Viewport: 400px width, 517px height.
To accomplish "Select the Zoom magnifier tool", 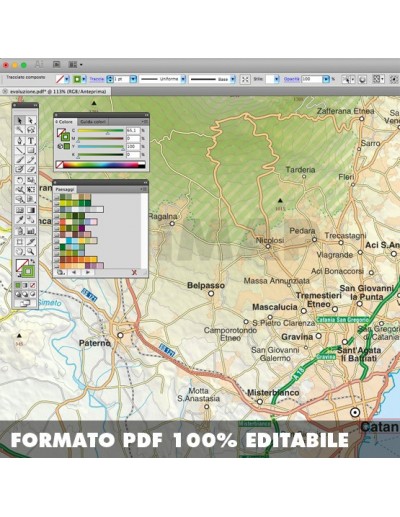I will pyautogui.click(x=31, y=251).
